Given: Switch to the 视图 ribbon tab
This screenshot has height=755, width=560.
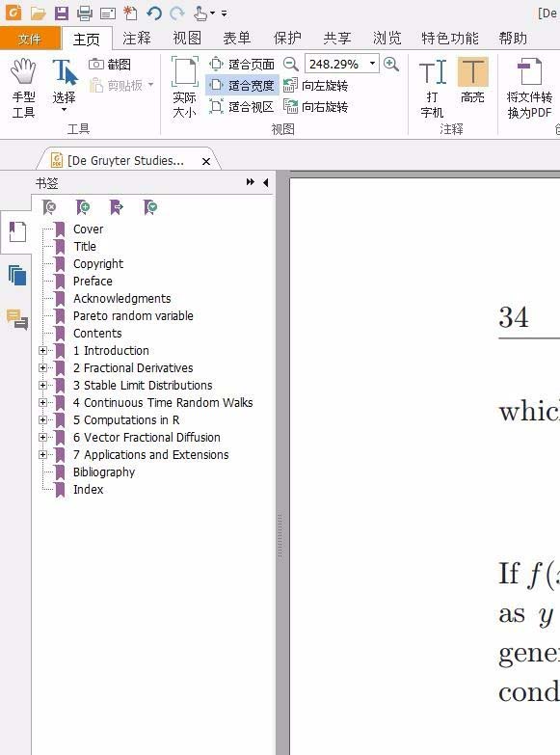Looking at the screenshot, I should click(187, 38).
